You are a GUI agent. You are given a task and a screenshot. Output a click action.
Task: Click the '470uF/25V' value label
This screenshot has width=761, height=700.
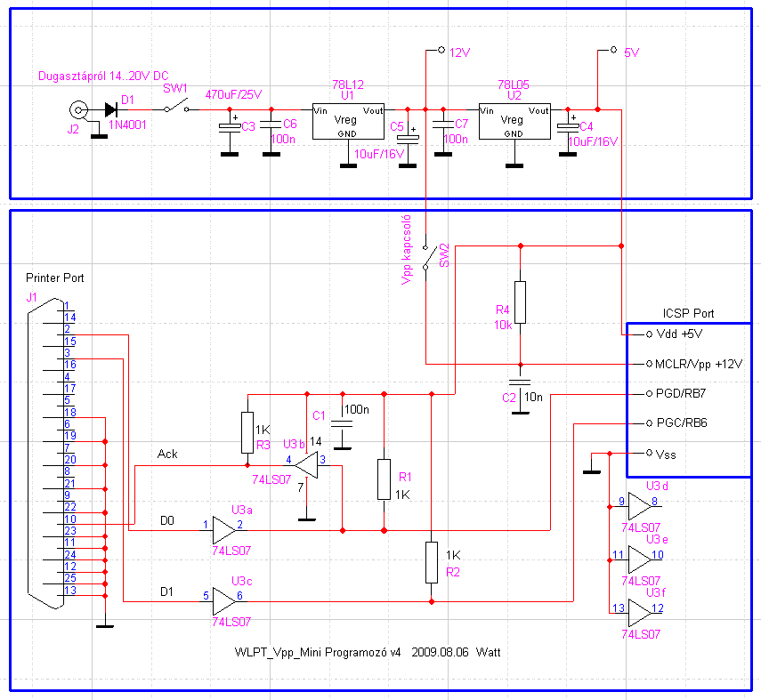tap(233, 94)
